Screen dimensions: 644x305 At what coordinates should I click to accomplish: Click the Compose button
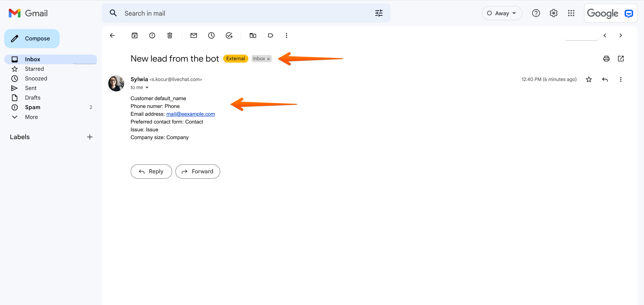tap(32, 38)
